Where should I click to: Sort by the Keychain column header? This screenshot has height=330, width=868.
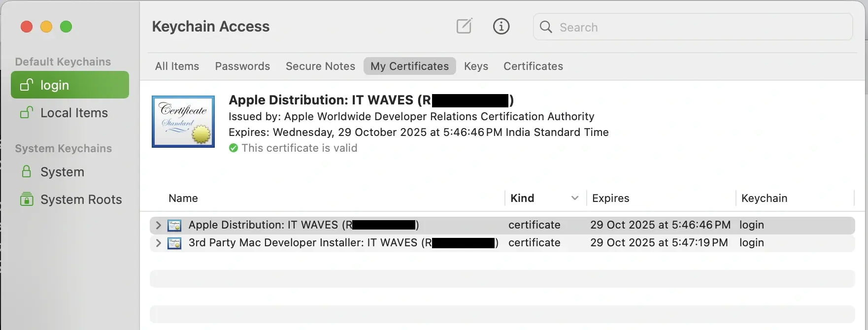pos(765,198)
